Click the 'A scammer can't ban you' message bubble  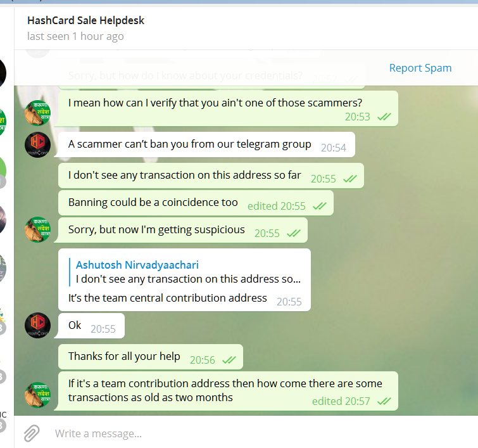click(x=206, y=144)
